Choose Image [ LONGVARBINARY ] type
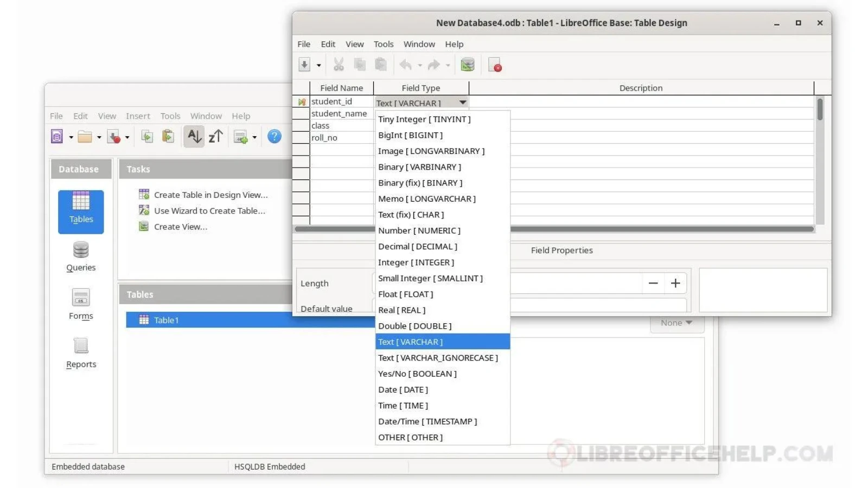868x488 pixels. point(443,151)
